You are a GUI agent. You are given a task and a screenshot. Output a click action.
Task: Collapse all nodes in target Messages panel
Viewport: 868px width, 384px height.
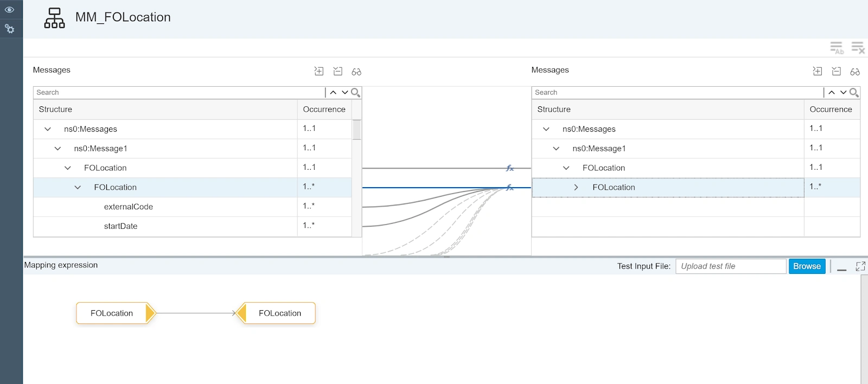tap(836, 71)
